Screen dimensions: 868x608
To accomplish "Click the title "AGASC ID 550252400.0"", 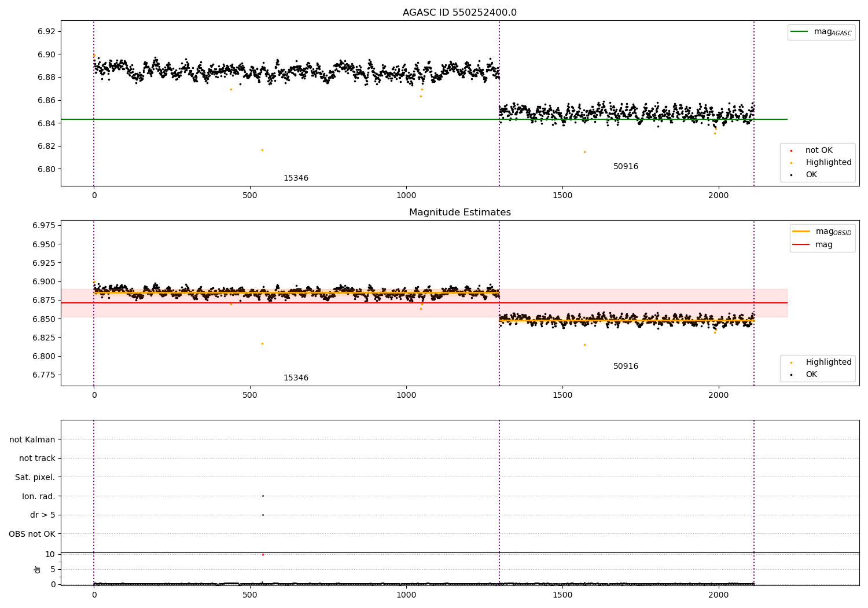I will pyautogui.click(x=459, y=13).
